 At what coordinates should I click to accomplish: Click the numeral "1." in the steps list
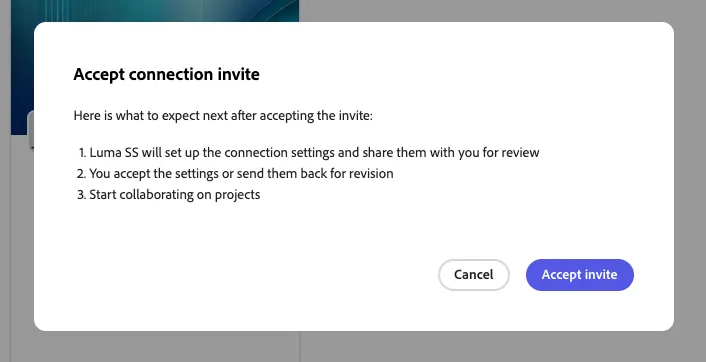82,153
